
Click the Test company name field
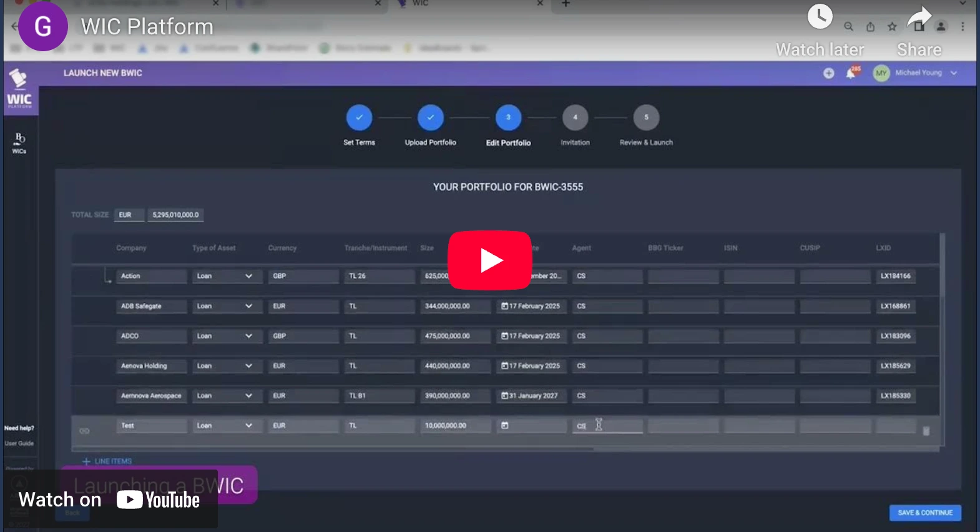coord(151,426)
